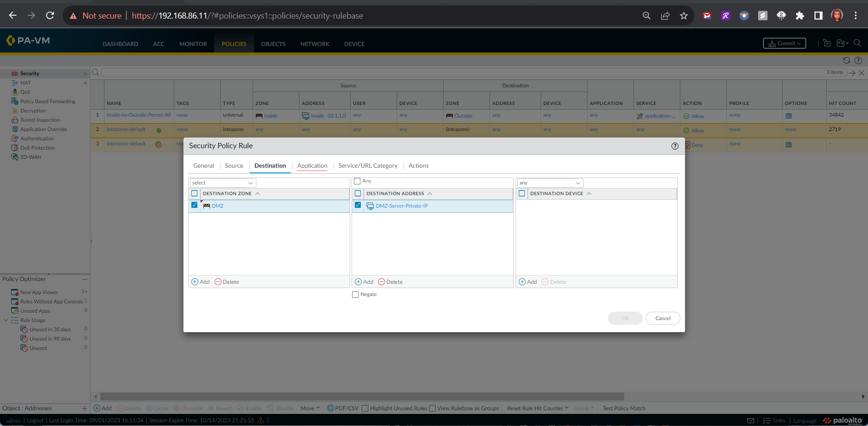Select Decryption in the policies sidebar
The width and height of the screenshot is (868, 426).
click(x=33, y=111)
